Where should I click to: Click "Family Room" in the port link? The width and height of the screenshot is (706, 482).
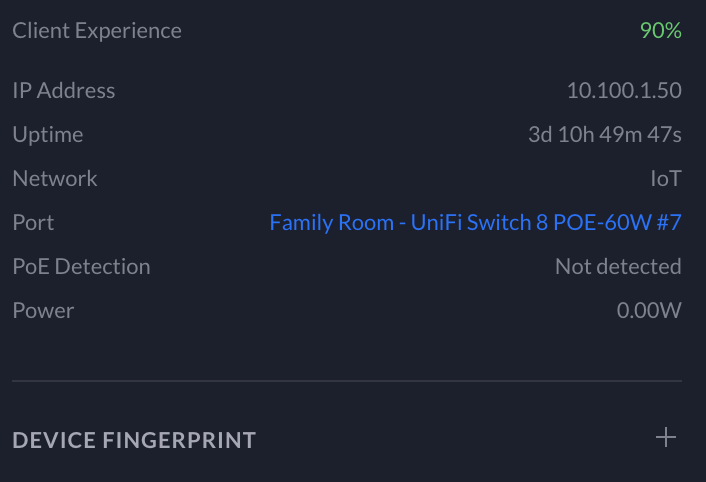coord(331,222)
